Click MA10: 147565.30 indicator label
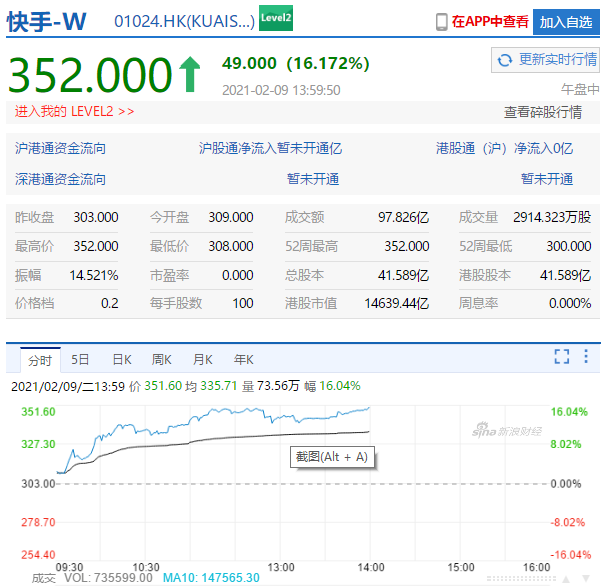Screen dimensions: 608x587 point(211,578)
